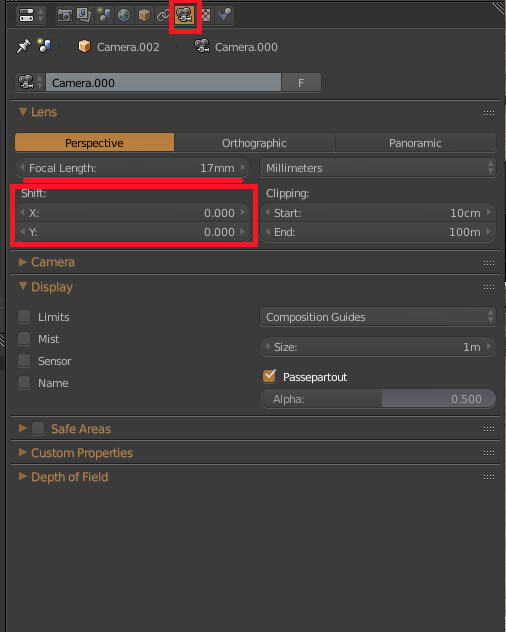Open the Object Constraints tab
This screenshot has width=506, height=632.
pos(163,15)
